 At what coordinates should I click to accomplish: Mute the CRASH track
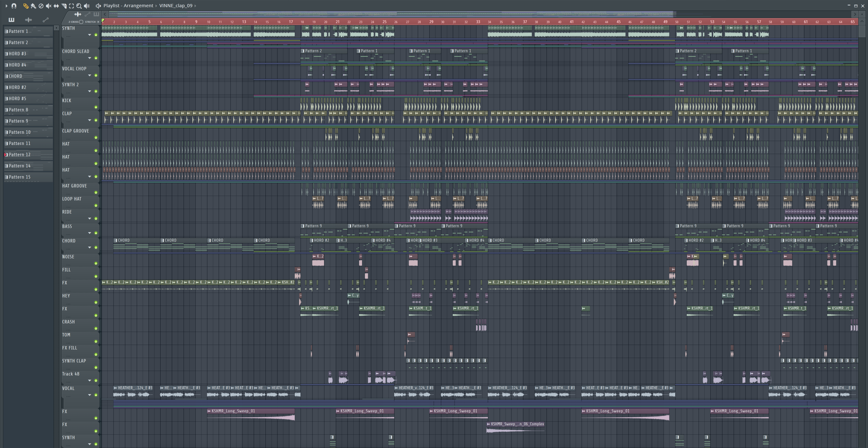pos(96,329)
